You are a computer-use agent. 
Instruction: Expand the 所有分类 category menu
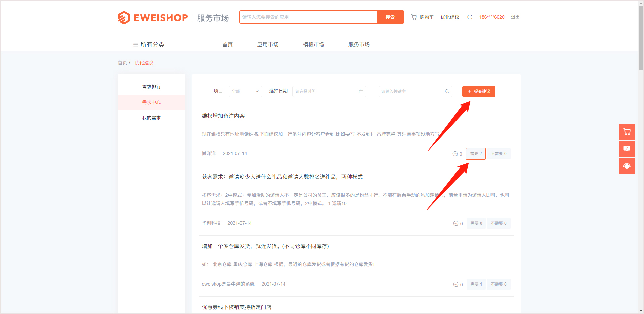click(149, 45)
